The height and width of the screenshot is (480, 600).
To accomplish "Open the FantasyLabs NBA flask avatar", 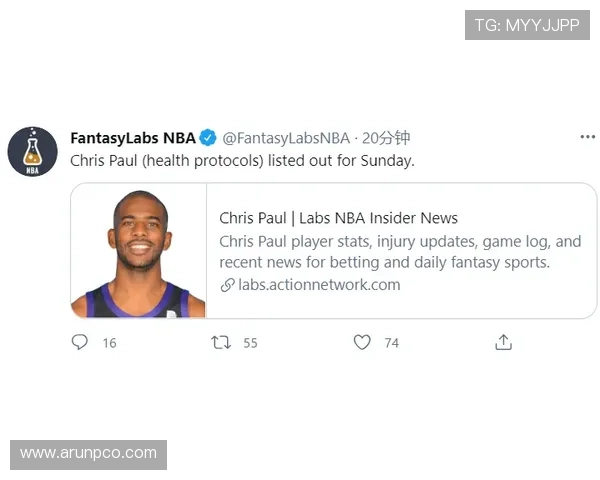I will 33,152.
